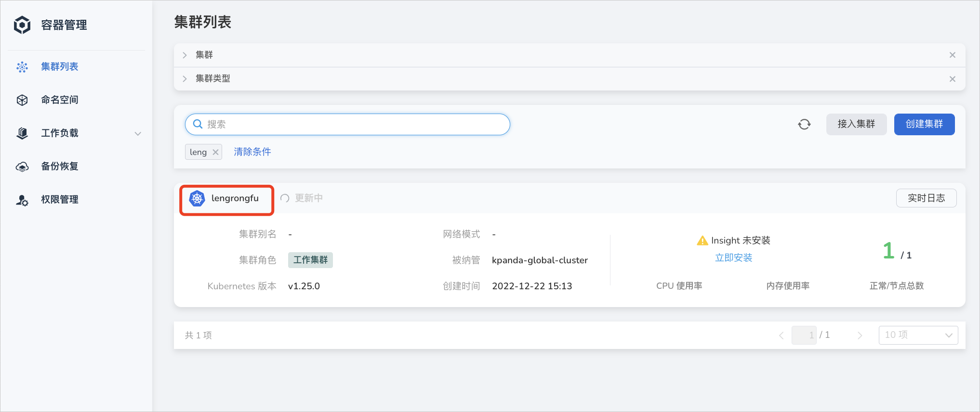The height and width of the screenshot is (412, 980).
Task: Click the warning triangle next to Insight 未安装
Action: (702, 240)
